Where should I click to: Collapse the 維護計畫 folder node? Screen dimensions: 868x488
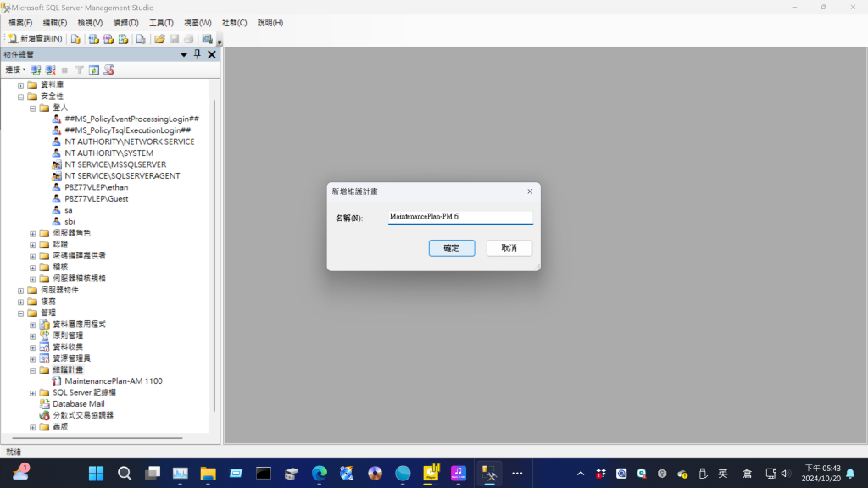click(33, 370)
